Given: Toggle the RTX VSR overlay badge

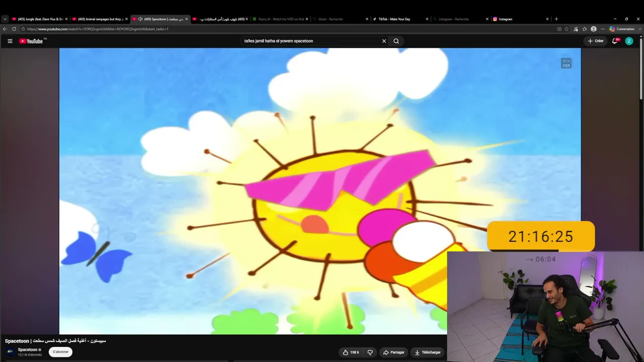Looking at the screenshot, I should coord(567,63).
